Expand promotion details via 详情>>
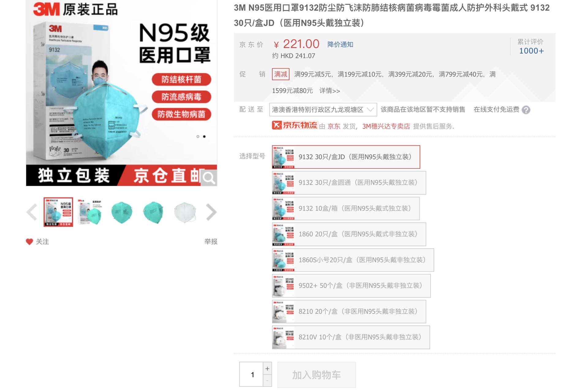This screenshot has width=562, height=392. (330, 91)
